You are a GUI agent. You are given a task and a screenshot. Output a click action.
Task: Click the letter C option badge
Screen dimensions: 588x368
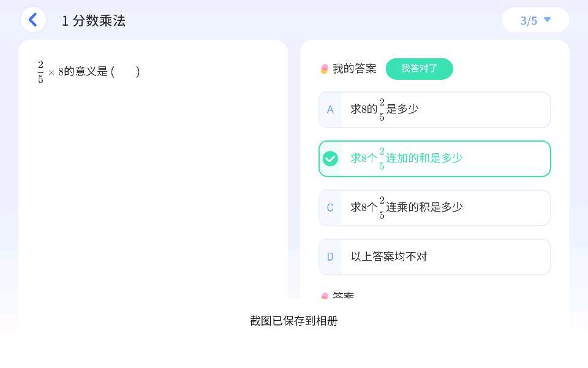[330, 208]
